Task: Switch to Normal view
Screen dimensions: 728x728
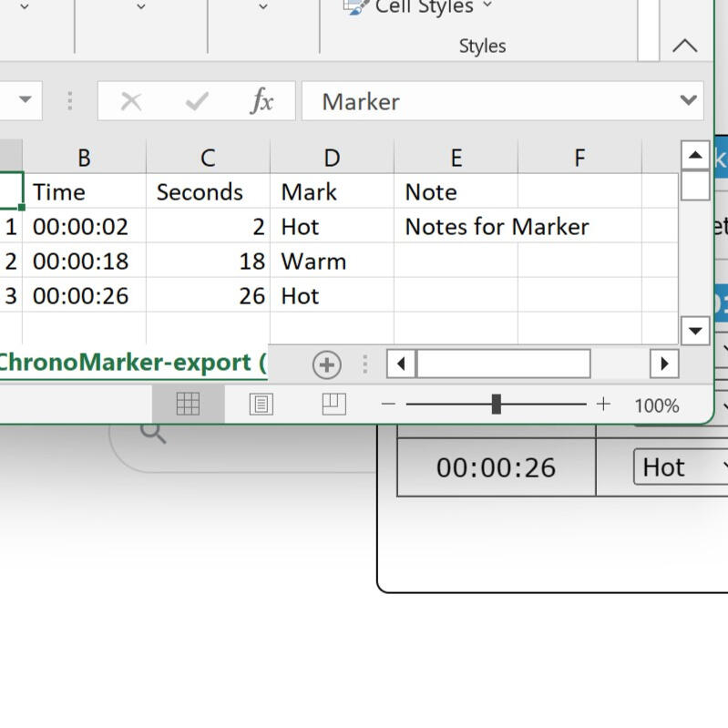Action: coord(188,405)
